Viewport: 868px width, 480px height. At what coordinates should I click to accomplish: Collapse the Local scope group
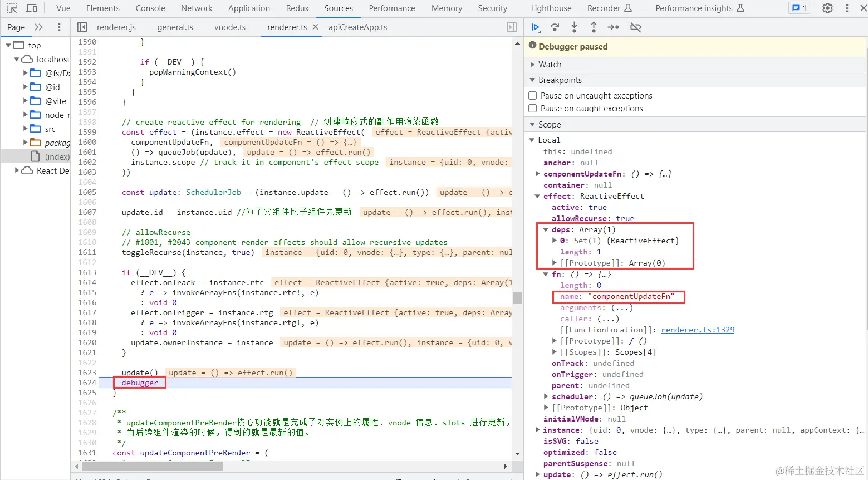point(532,140)
